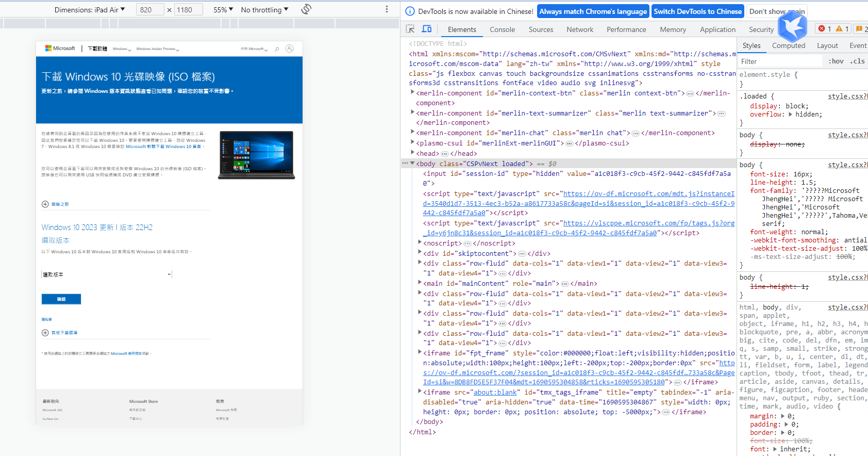
Task: Expand the head element node
Action: pyautogui.click(x=412, y=153)
